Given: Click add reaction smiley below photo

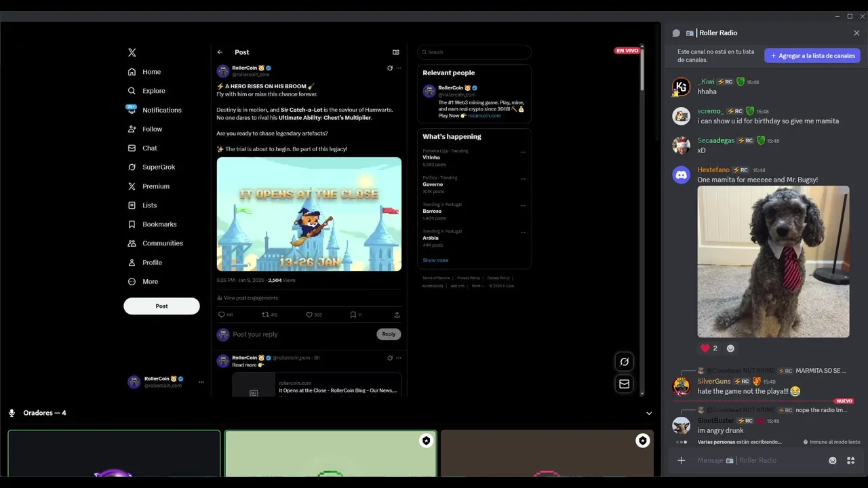Looking at the screenshot, I should click(730, 348).
